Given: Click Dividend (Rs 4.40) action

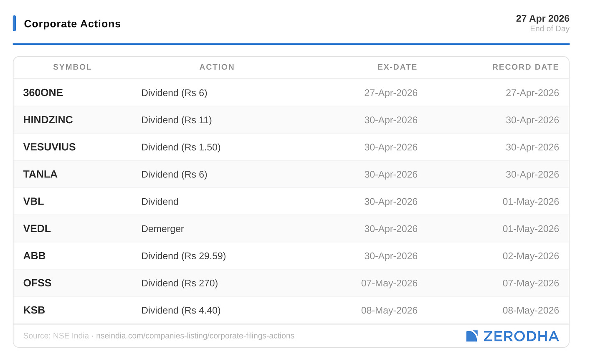Looking at the screenshot, I should click(181, 310).
